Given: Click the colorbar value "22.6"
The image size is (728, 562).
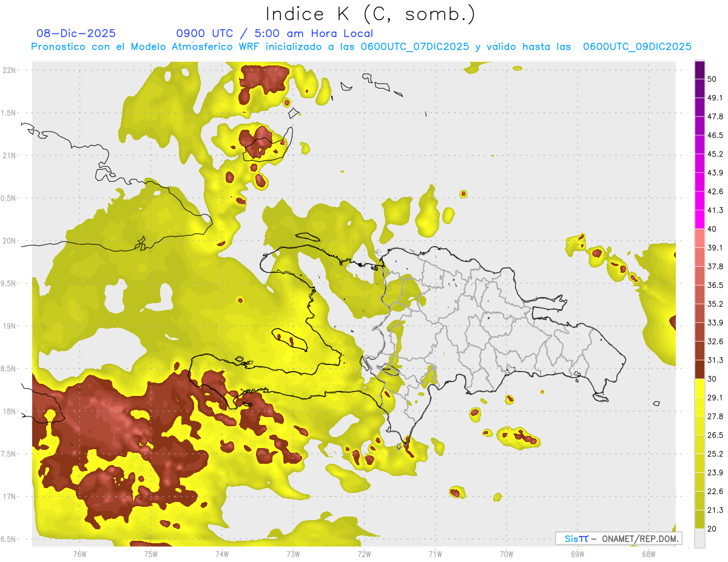Looking at the screenshot, I should (715, 492).
